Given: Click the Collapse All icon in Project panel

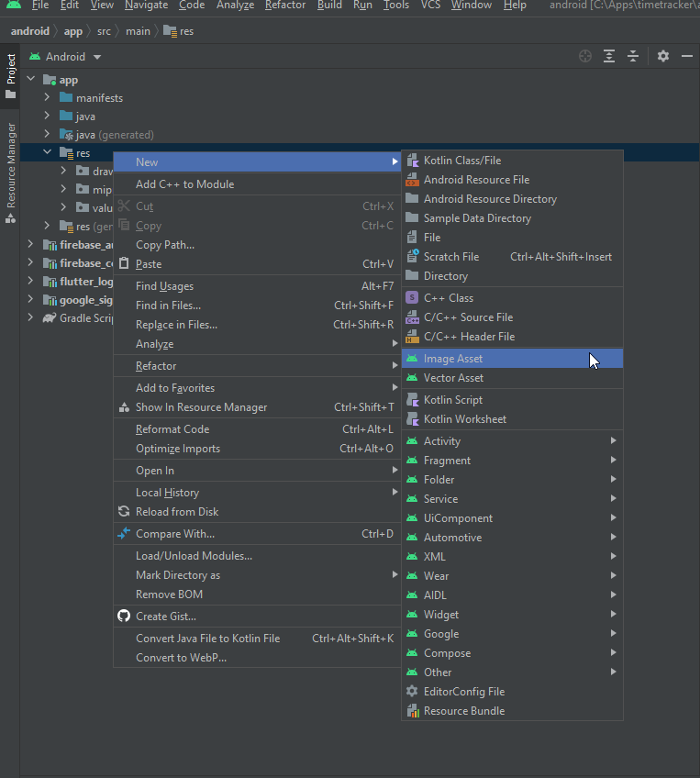Looking at the screenshot, I should click(633, 56).
